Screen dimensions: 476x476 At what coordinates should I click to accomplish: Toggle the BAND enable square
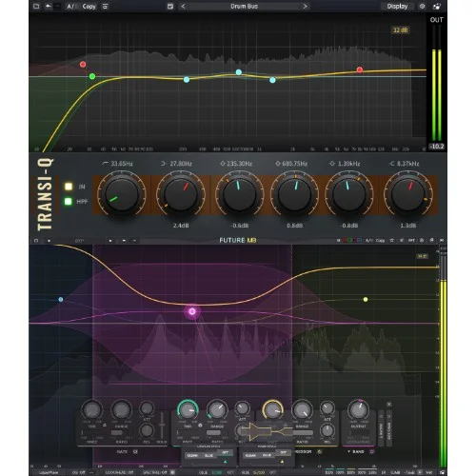[372, 451]
